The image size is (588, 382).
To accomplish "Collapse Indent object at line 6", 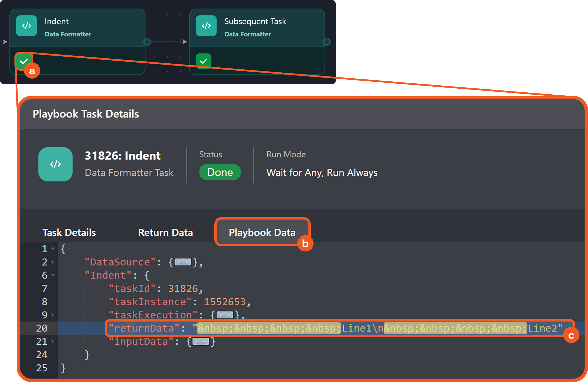I will pos(53,275).
